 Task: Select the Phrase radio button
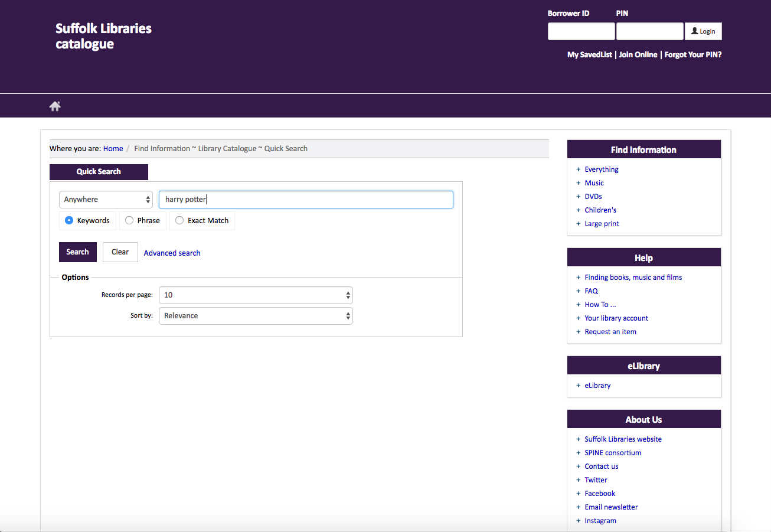point(129,220)
